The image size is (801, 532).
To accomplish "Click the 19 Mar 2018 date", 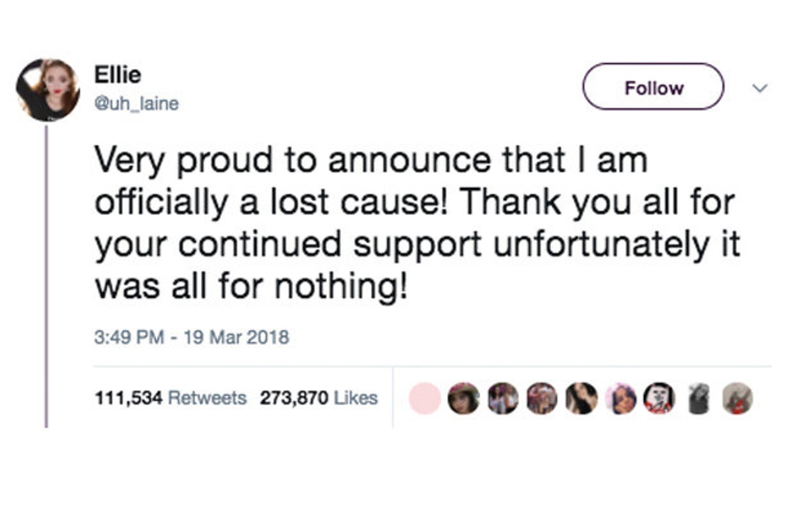I will tap(236, 337).
